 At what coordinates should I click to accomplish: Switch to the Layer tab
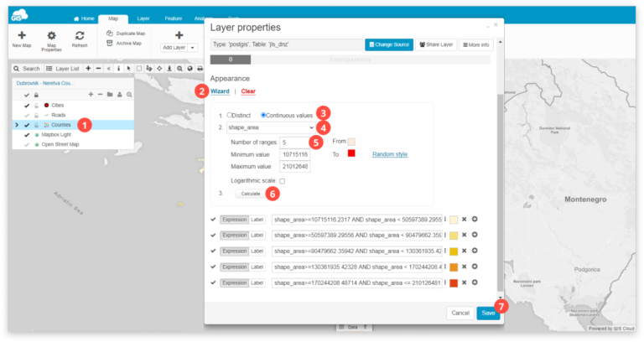click(143, 18)
